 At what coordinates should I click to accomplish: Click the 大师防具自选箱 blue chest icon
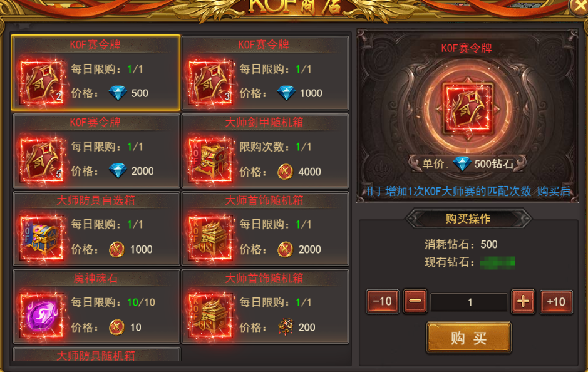coord(42,238)
